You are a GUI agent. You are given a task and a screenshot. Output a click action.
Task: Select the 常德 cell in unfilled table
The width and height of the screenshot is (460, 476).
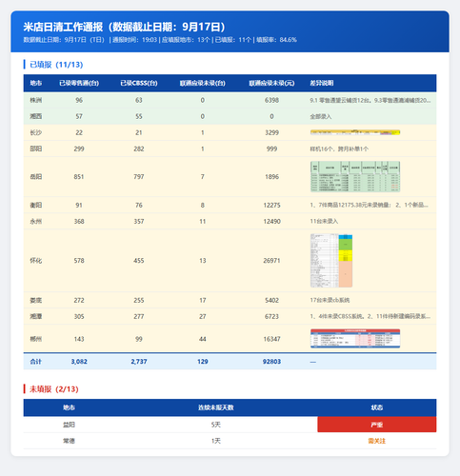point(69,441)
